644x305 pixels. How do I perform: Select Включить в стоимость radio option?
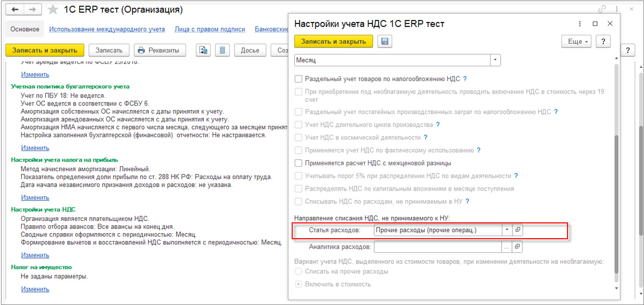click(x=299, y=284)
